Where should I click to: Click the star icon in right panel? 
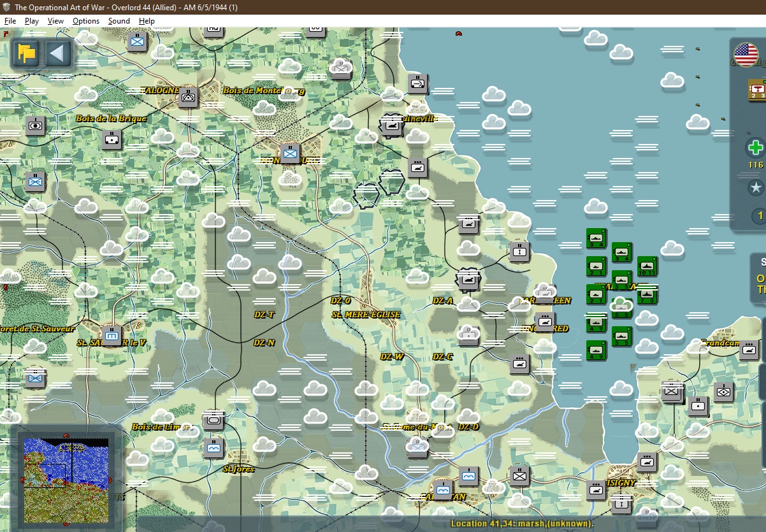point(756,188)
